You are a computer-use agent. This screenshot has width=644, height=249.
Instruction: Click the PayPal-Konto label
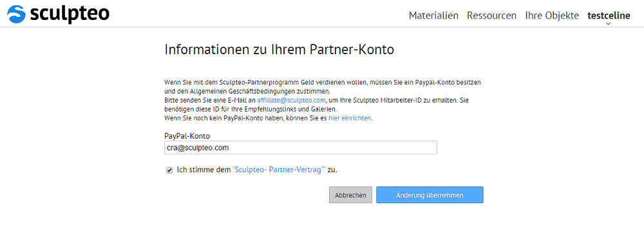[x=187, y=136]
